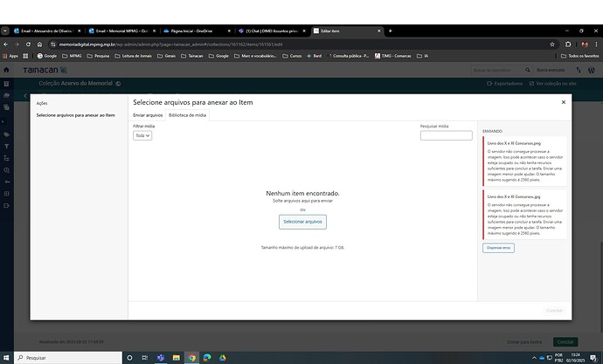Click the 'Nenhum item encontrado.' message
The height and width of the screenshot is (364, 603).
[x=302, y=193]
